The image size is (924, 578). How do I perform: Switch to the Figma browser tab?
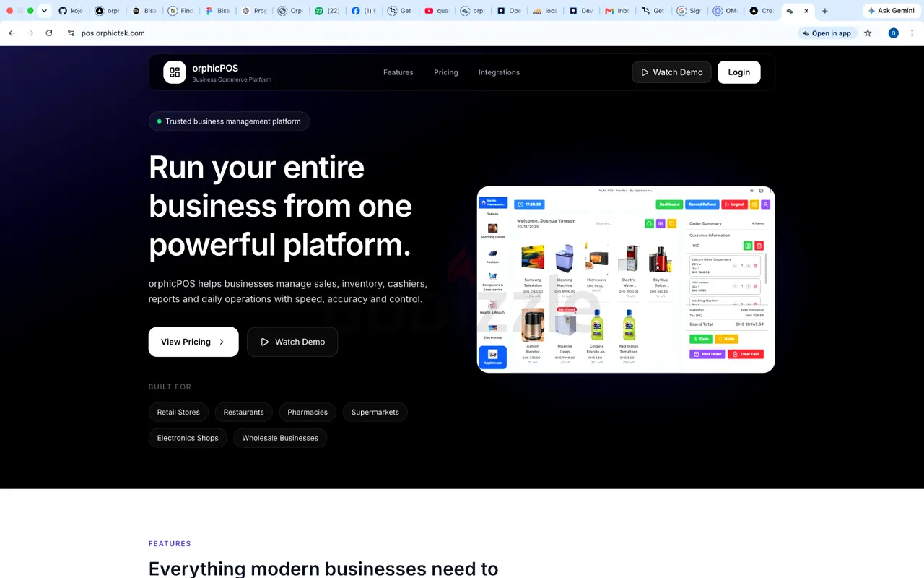click(218, 11)
